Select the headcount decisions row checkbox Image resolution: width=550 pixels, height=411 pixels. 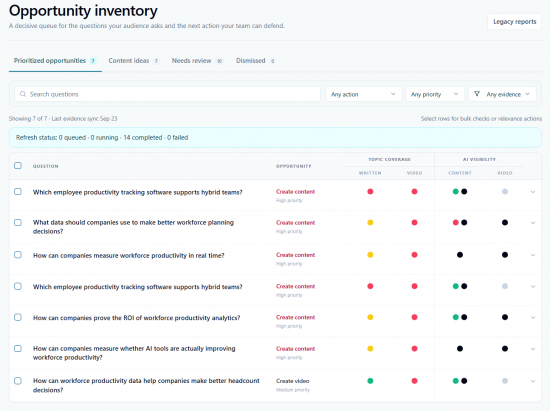click(x=18, y=381)
